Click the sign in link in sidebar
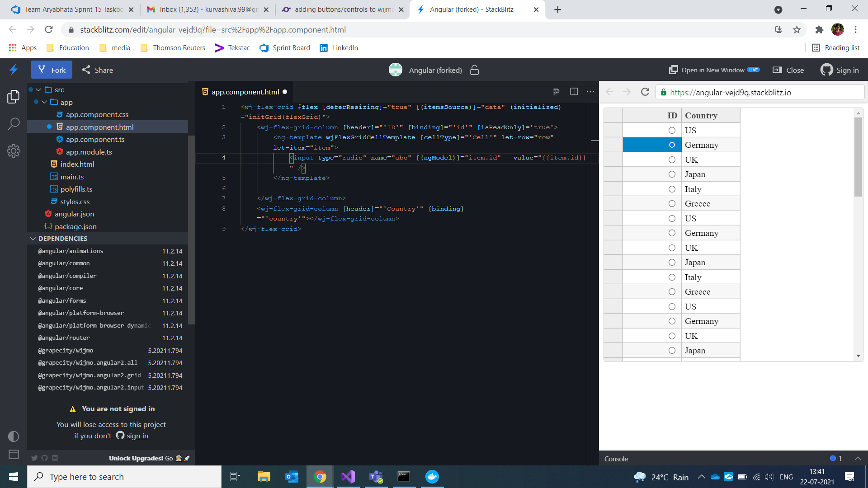This screenshot has height=488, width=868. pyautogui.click(x=137, y=436)
